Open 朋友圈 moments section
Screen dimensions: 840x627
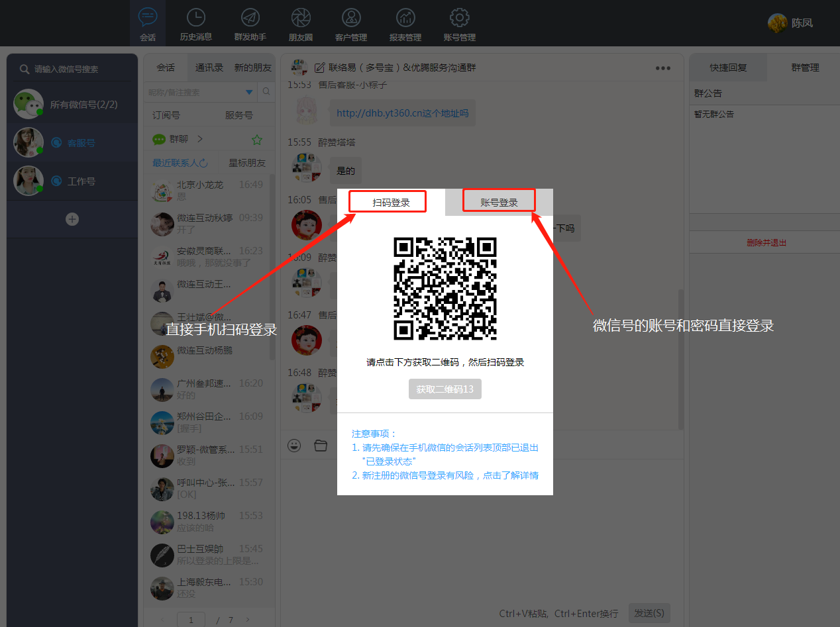[x=301, y=24]
